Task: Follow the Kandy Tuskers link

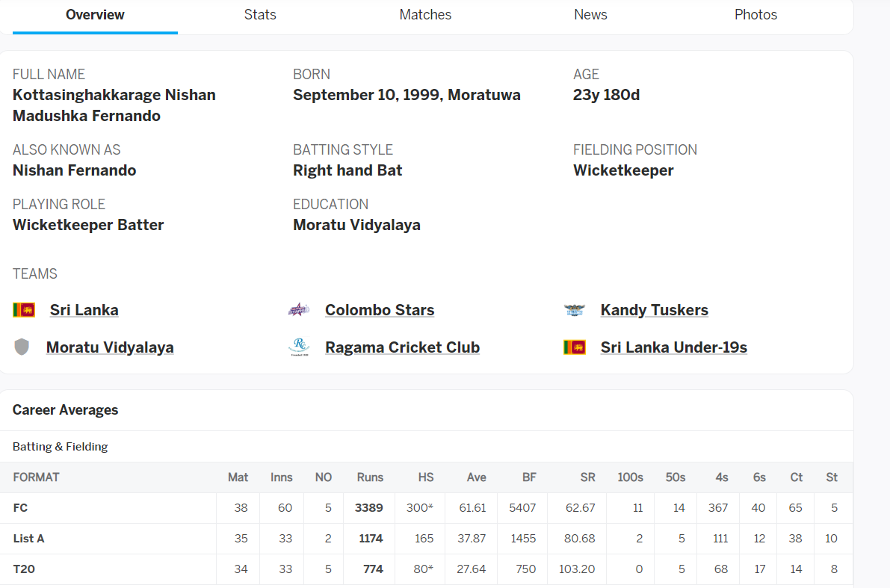Action: tap(655, 310)
